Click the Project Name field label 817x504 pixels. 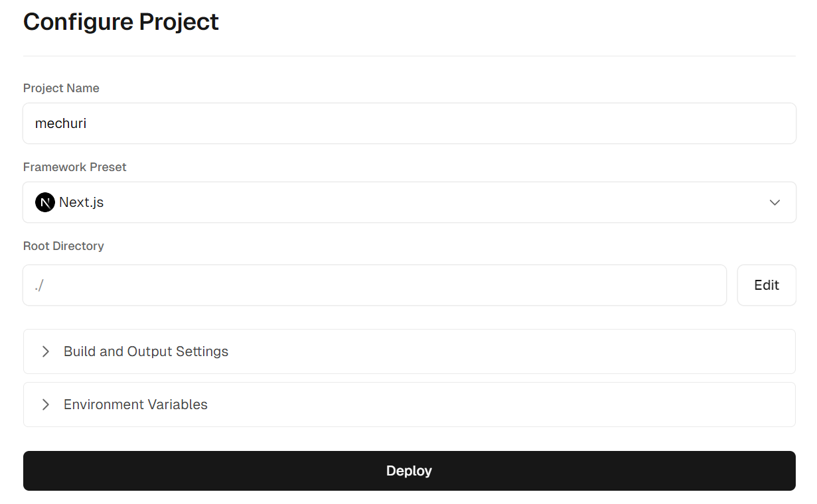[61, 88]
